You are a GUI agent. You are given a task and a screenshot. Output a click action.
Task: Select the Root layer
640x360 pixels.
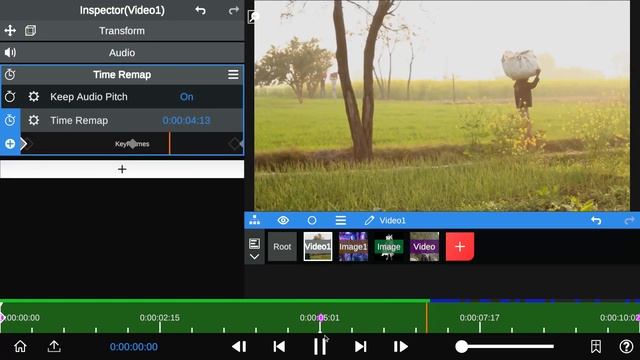[x=282, y=247]
